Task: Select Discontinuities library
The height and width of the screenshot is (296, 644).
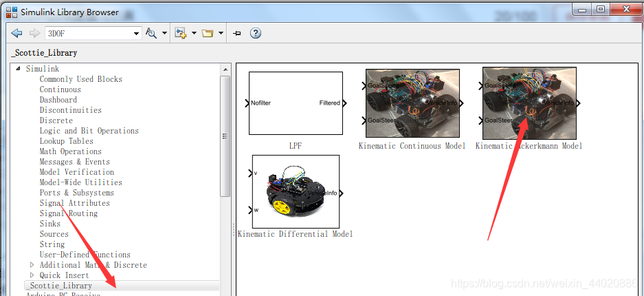Action: pyautogui.click(x=71, y=109)
